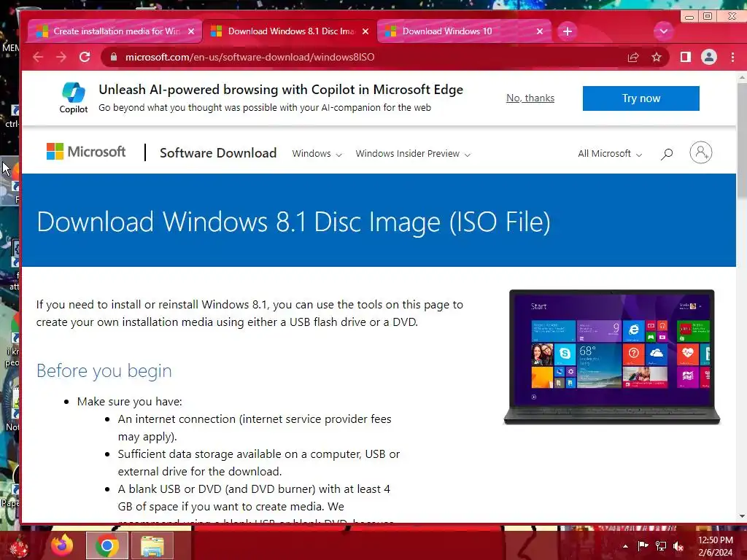Switch to Create installation media tab
747x560 pixels.
115,31
